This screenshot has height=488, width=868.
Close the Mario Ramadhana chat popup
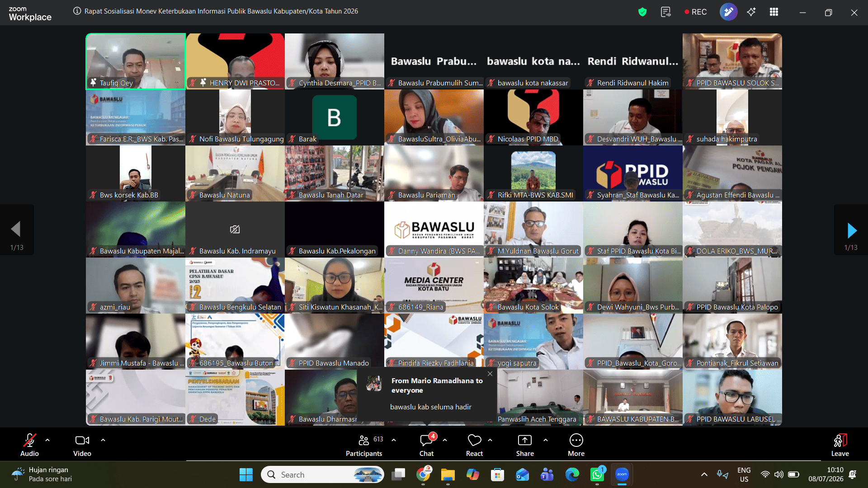490,374
